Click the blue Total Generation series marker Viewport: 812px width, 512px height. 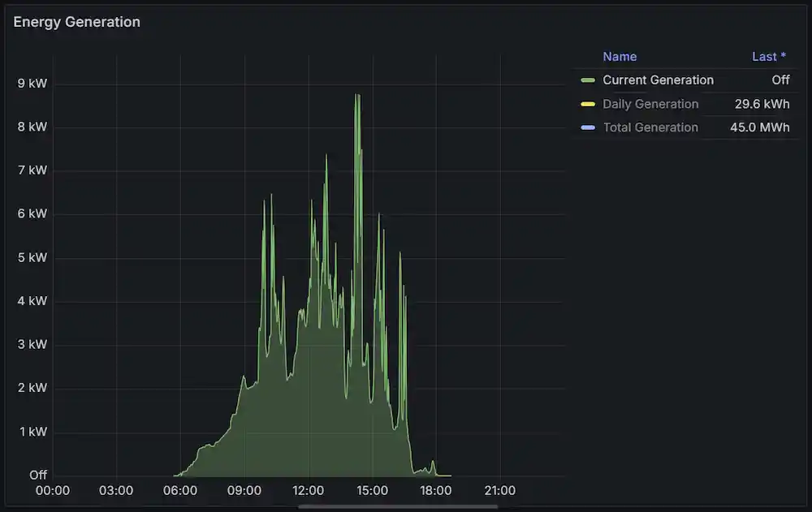click(x=588, y=127)
